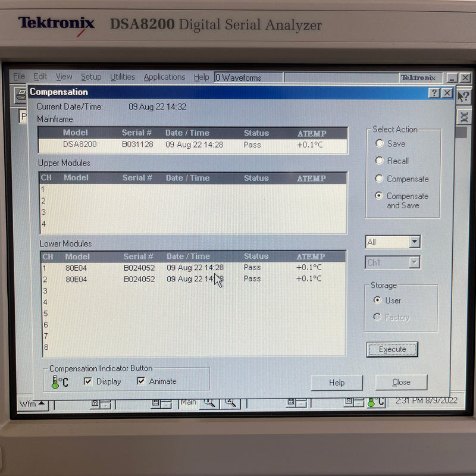Viewport: 476px width, 476px height.
Task: Click the Close button at dialog bottom
Action: pos(401,382)
